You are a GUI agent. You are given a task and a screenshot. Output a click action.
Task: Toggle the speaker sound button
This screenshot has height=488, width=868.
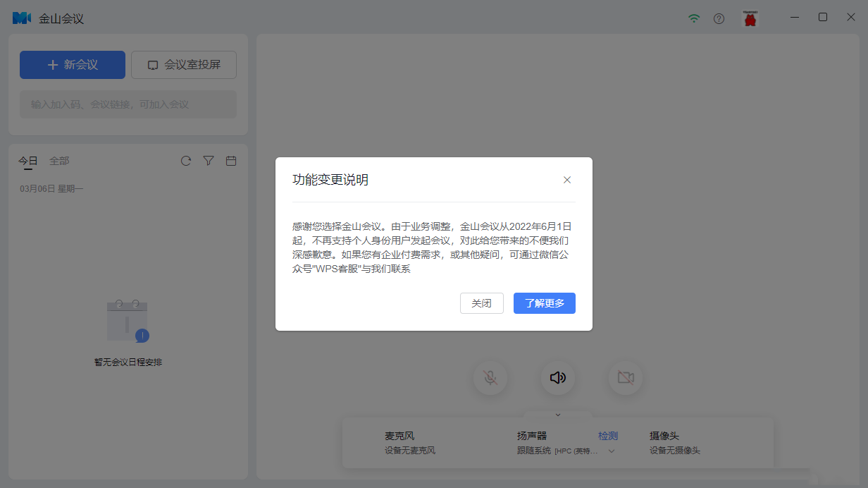pos(558,378)
